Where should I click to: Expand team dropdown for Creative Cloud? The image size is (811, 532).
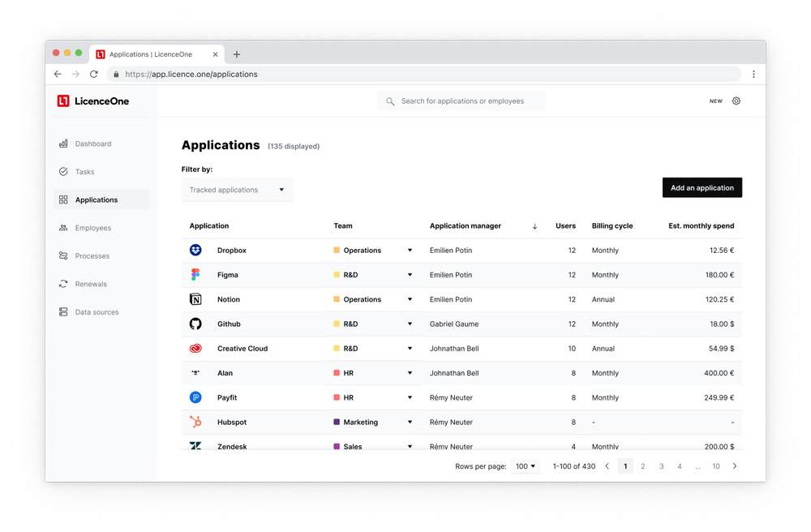pos(410,349)
